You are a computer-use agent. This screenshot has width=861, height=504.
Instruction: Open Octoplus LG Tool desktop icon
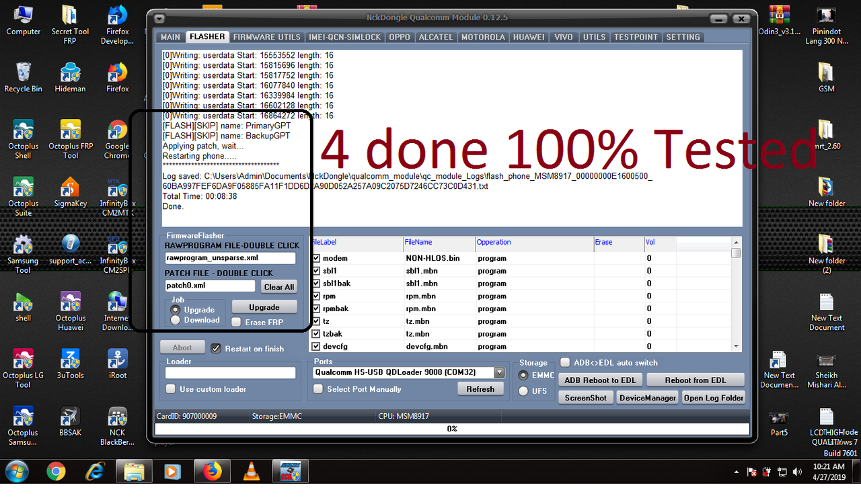[x=24, y=368]
